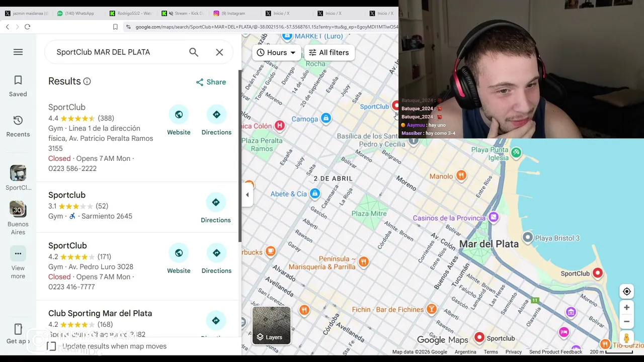Go back in browser history

coord(7,27)
